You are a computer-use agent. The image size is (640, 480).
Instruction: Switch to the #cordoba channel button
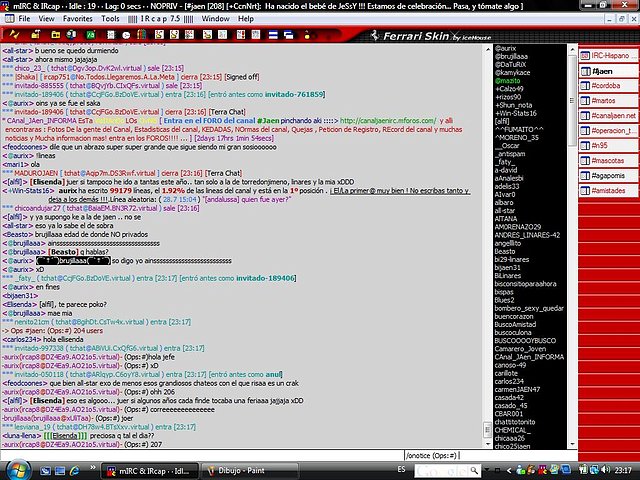tap(608, 86)
